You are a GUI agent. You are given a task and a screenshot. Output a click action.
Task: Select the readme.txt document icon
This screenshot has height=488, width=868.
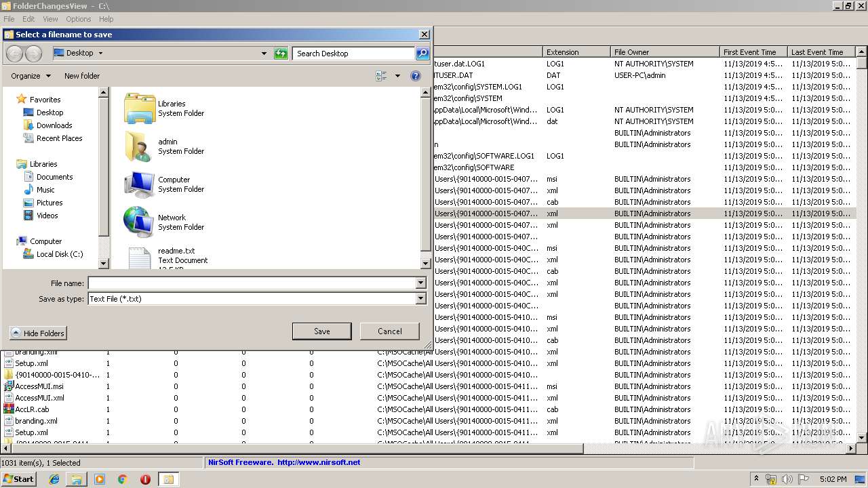(140, 258)
